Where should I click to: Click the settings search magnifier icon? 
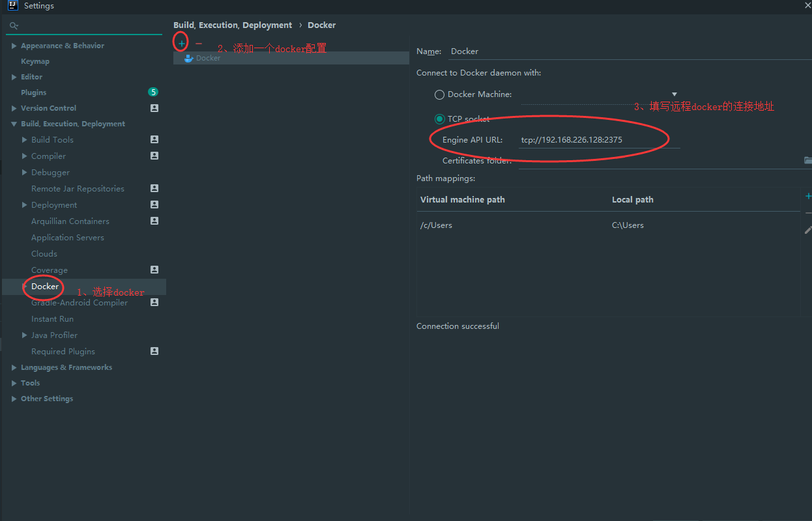click(13, 26)
